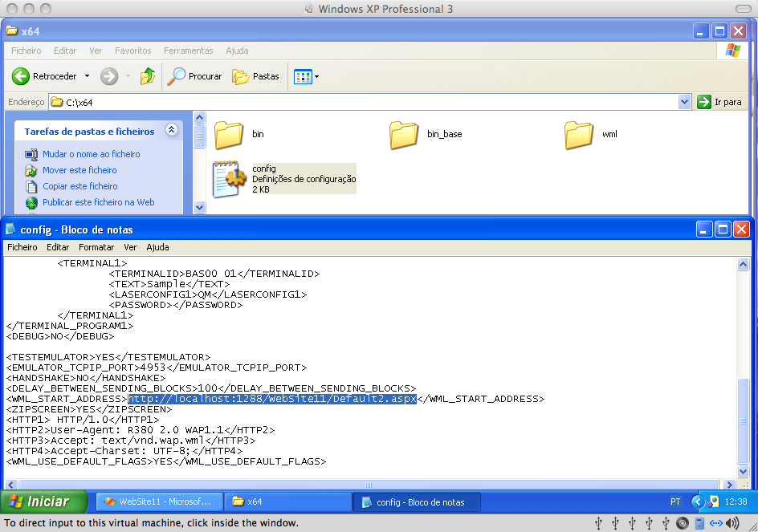The width and height of the screenshot is (758, 532).
Task: Click the <ZIPSCREEN>YES</ZIPSCREEN> line
Action: pyautogui.click(x=89, y=409)
